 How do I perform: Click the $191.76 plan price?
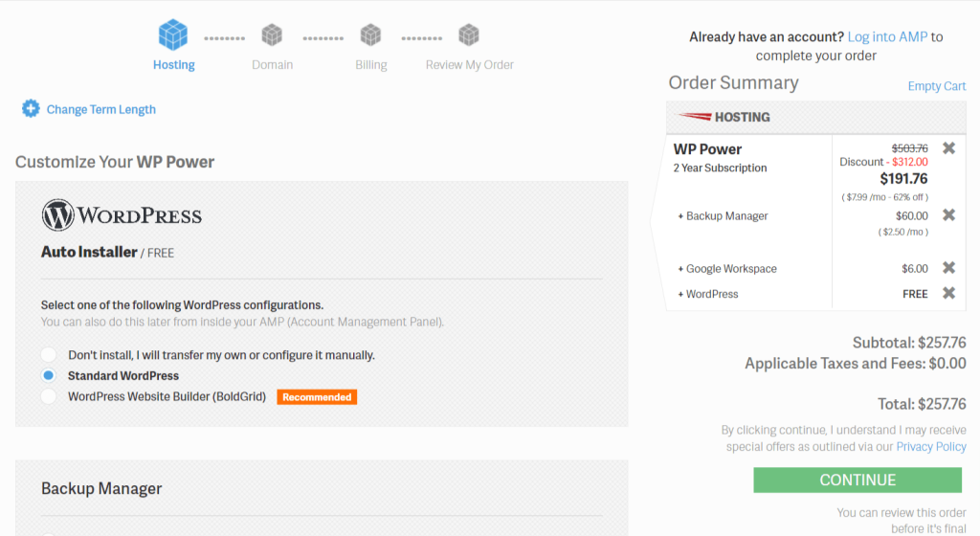pos(903,179)
